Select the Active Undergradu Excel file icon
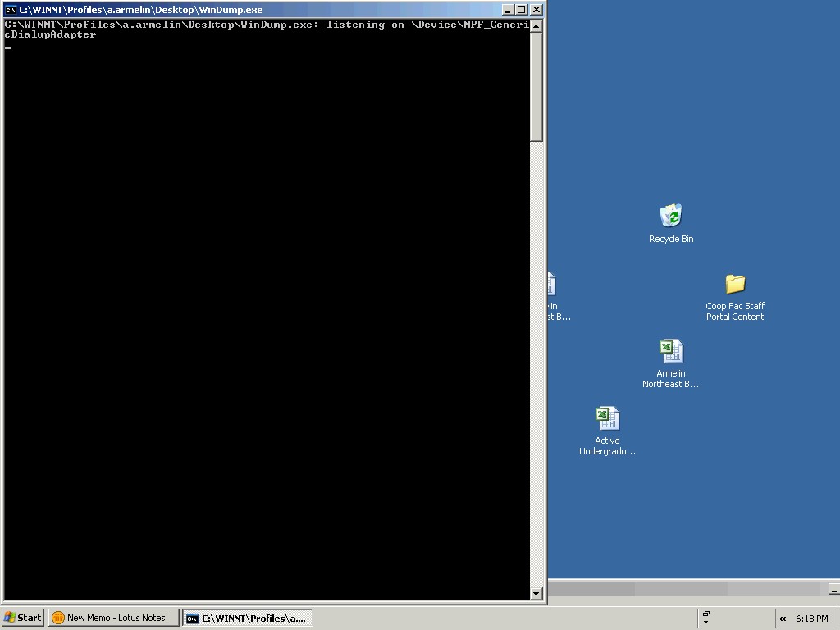Image resolution: width=840 pixels, height=630 pixels. point(607,419)
